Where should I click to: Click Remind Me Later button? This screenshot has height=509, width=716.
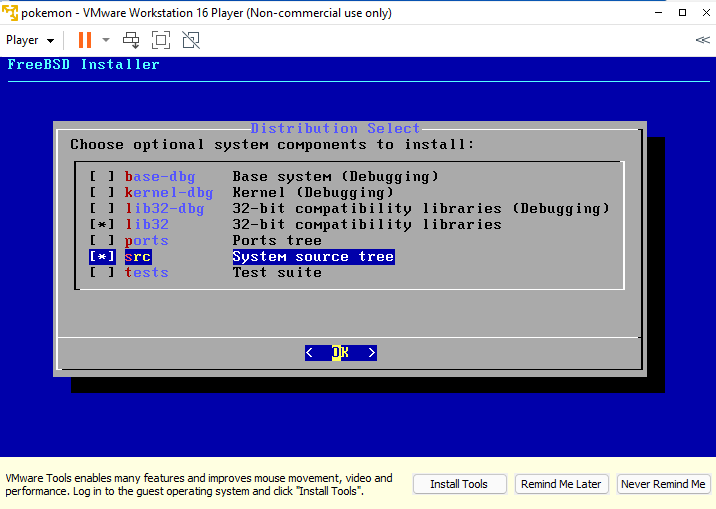tap(561, 484)
